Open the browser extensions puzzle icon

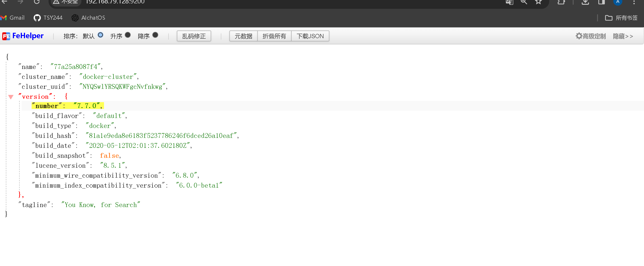pyautogui.click(x=561, y=2)
